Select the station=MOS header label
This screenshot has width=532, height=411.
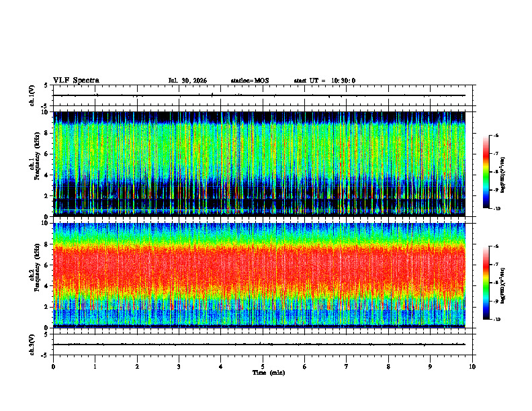coord(250,81)
